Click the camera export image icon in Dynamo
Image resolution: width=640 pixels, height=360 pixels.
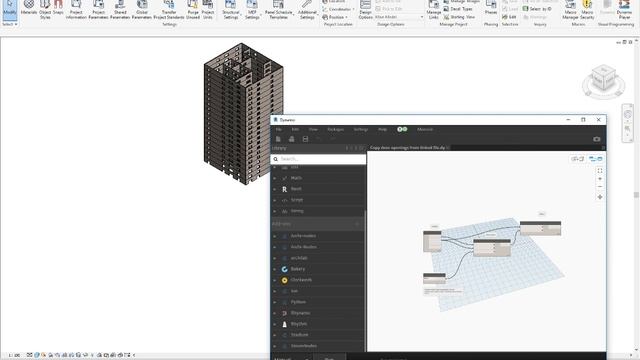(597, 139)
